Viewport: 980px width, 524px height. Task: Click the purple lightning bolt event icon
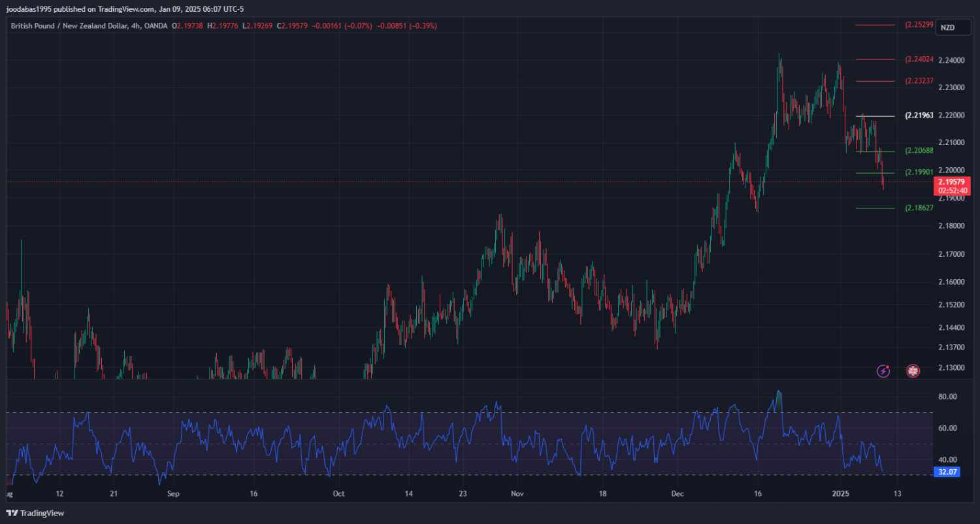883,371
